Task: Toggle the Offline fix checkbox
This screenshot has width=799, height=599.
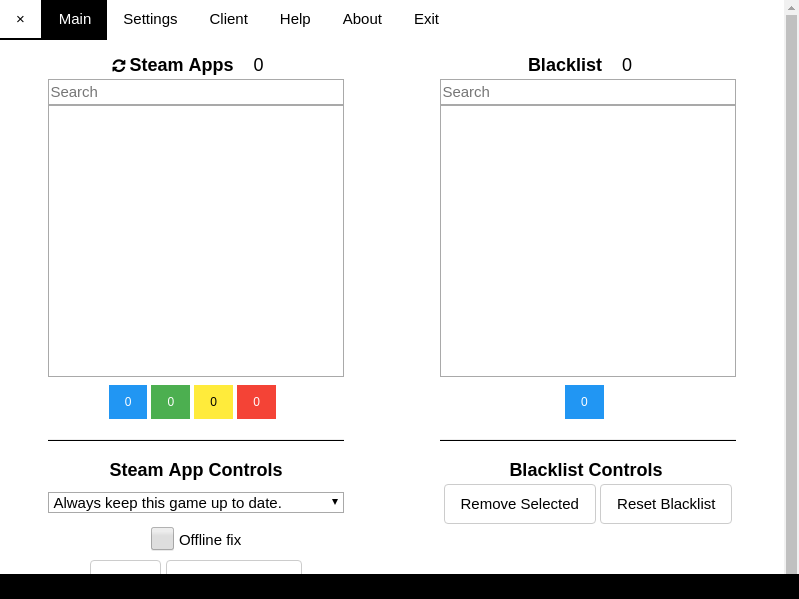Action: (x=162, y=539)
